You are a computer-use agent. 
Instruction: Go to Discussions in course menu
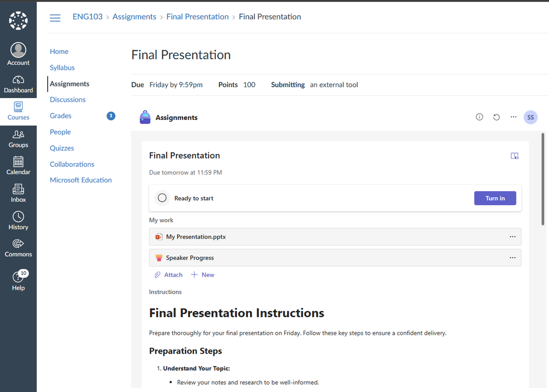tap(68, 100)
